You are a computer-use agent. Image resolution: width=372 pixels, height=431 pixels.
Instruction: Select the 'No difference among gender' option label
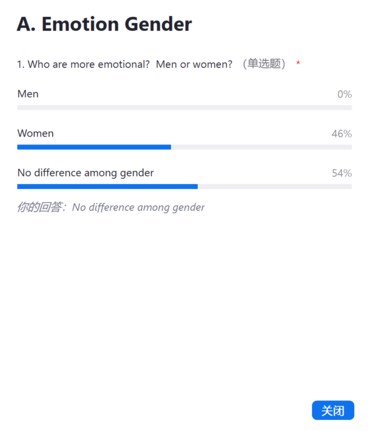pyautogui.click(x=86, y=173)
